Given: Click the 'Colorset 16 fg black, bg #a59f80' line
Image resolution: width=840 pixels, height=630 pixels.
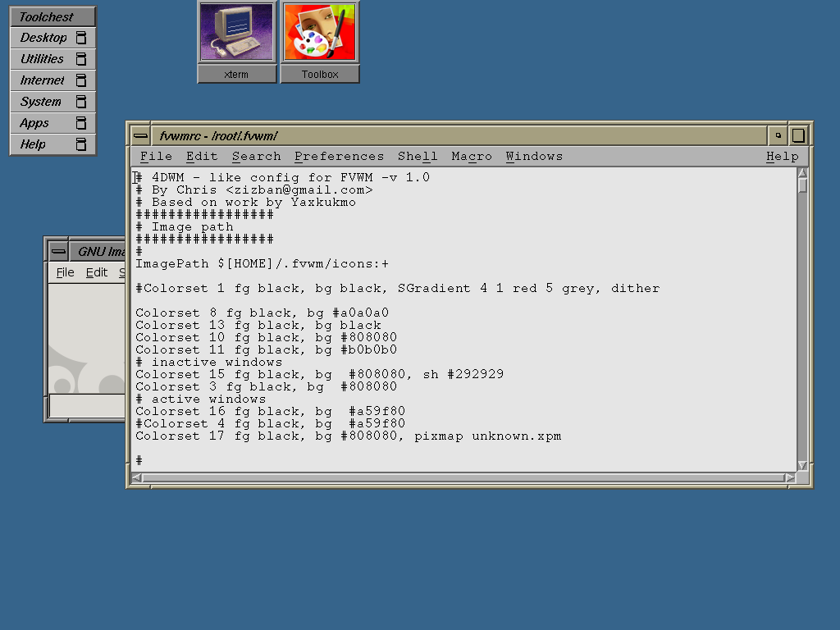Looking at the screenshot, I should (x=270, y=412).
